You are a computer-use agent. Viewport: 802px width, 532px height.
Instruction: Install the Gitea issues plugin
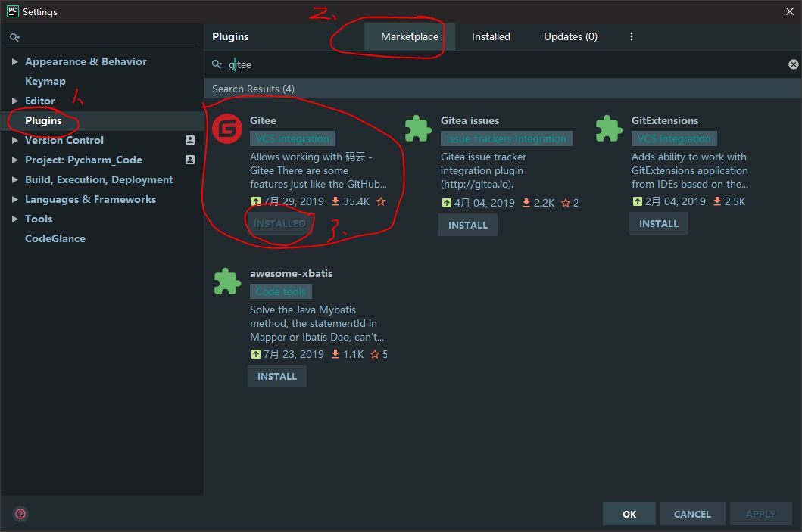(468, 226)
